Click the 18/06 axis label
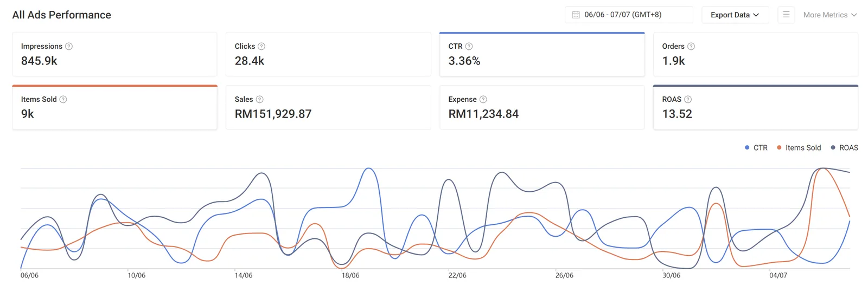868x292 pixels. (x=350, y=276)
